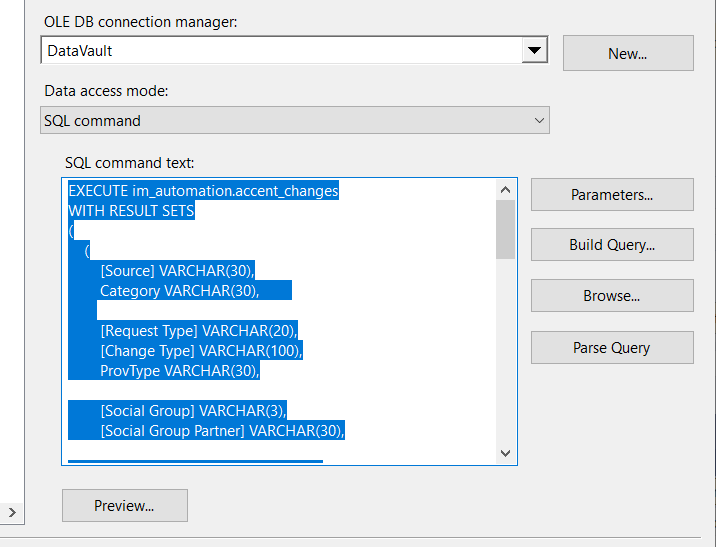This screenshot has width=716, height=547.
Task: Click the [Social Group Partner] VARCHAR(30) line
Action: click(222, 431)
